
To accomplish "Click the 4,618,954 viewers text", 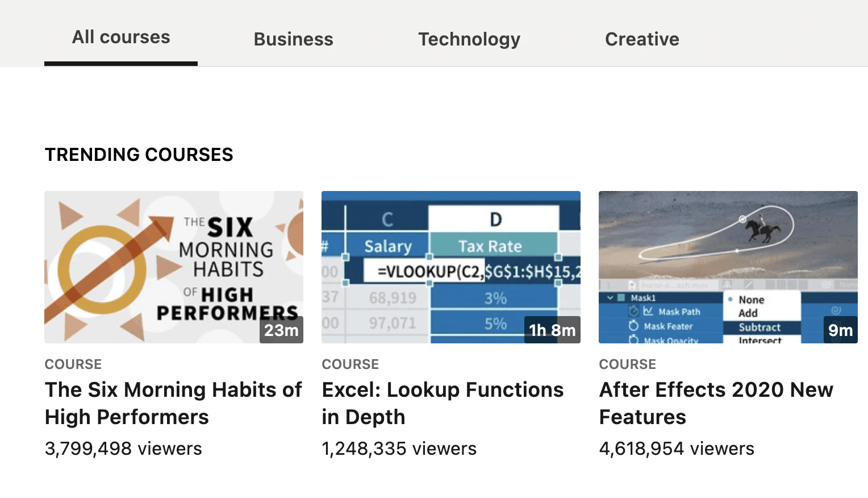I will coord(677,449).
